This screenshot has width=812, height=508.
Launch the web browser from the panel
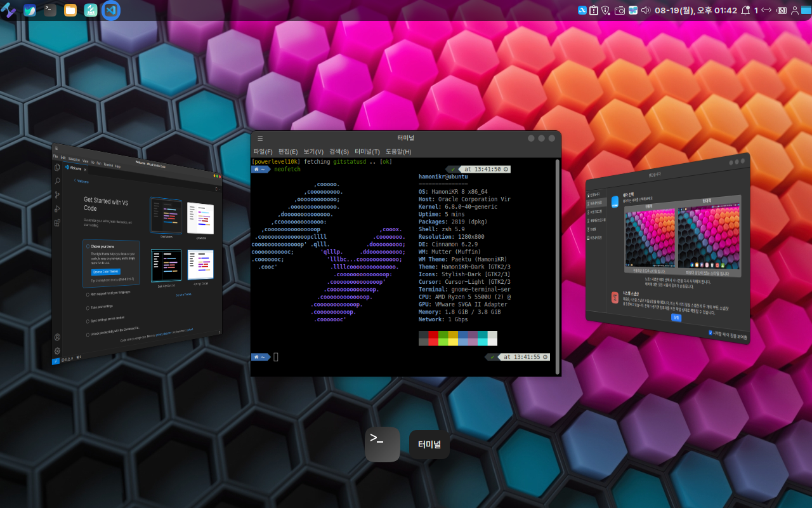(29, 10)
